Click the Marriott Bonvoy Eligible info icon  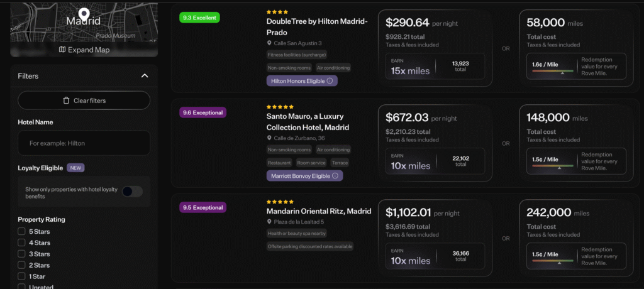[x=336, y=176]
